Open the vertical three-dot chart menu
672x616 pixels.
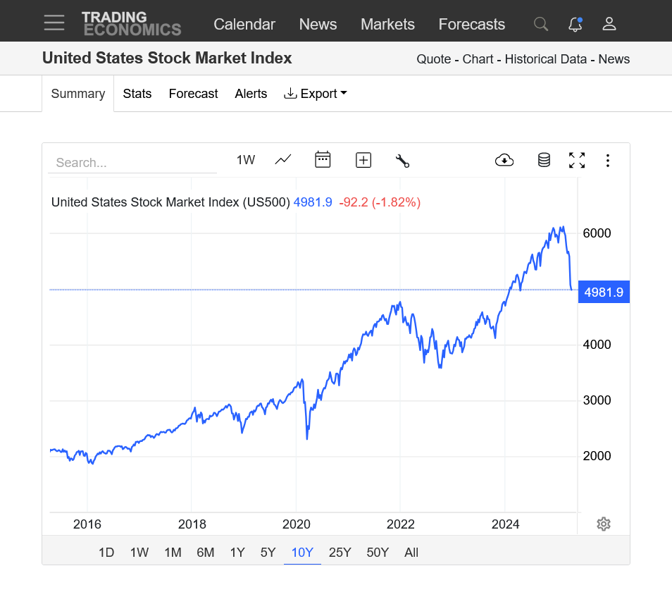[x=608, y=161]
